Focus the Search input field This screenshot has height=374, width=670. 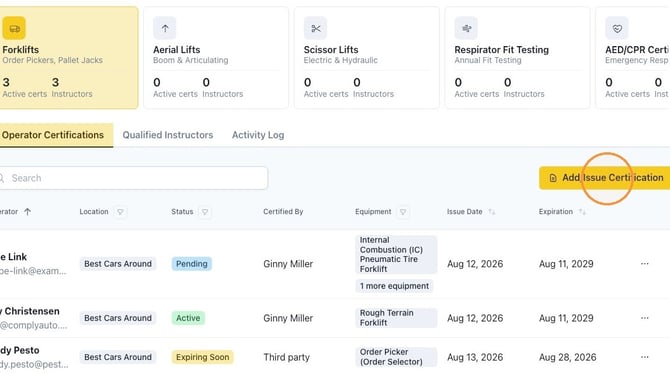click(133, 178)
